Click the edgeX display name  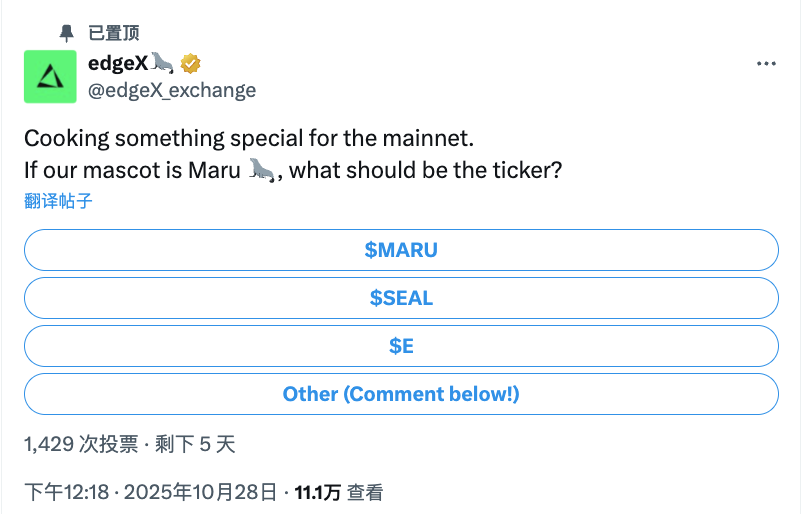click(x=118, y=63)
